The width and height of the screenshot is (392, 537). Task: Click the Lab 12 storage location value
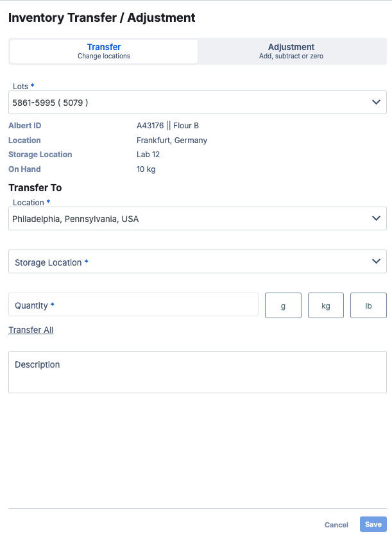click(x=148, y=155)
